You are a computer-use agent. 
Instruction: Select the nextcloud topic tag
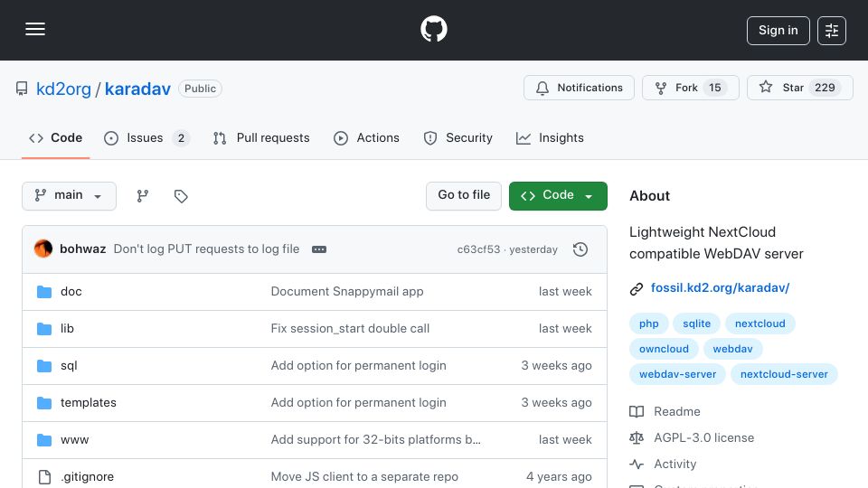pos(760,324)
